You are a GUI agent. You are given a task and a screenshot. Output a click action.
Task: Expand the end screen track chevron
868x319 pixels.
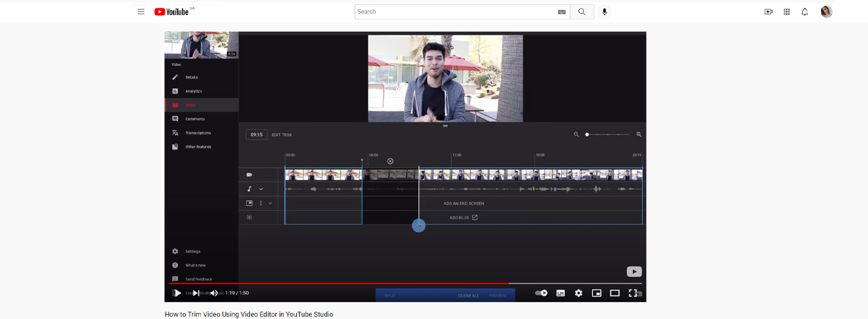[x=270, y=203]
